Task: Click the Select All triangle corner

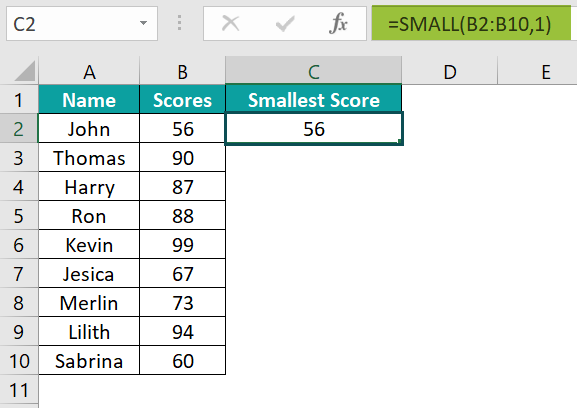Action: [x=25, y=71]
